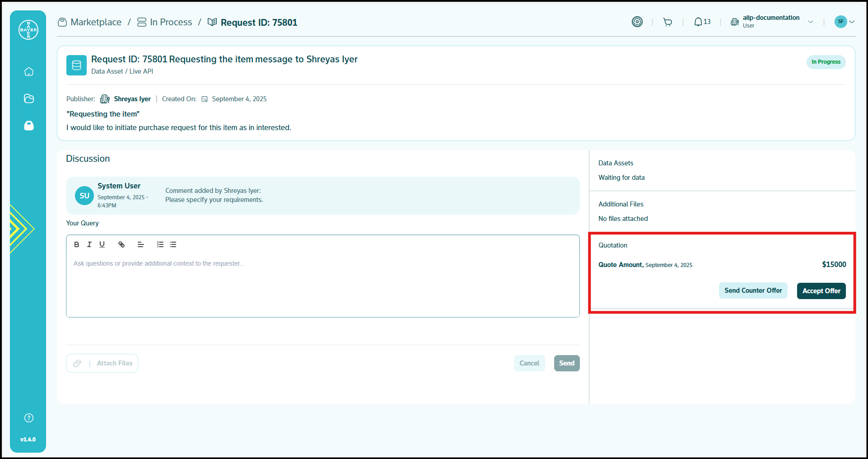868x459 pixels.
Task: Click into the Your Query text field
Action: [322, 285]
